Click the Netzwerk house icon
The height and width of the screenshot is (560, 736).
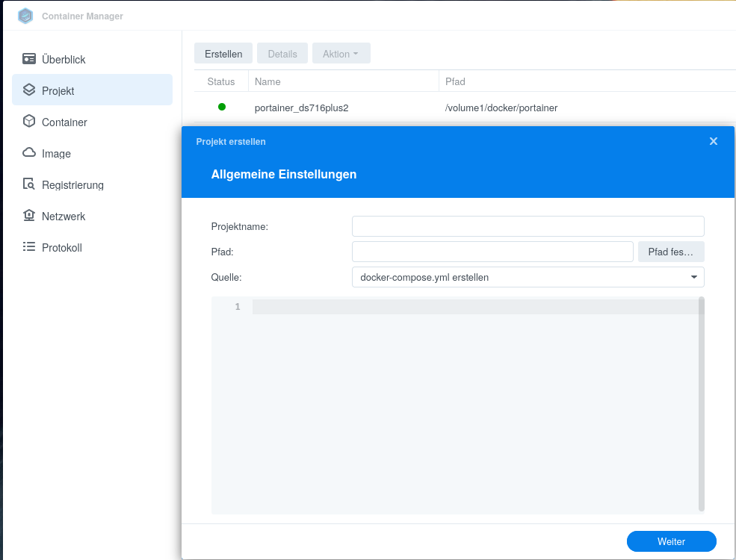coord(29,215)
